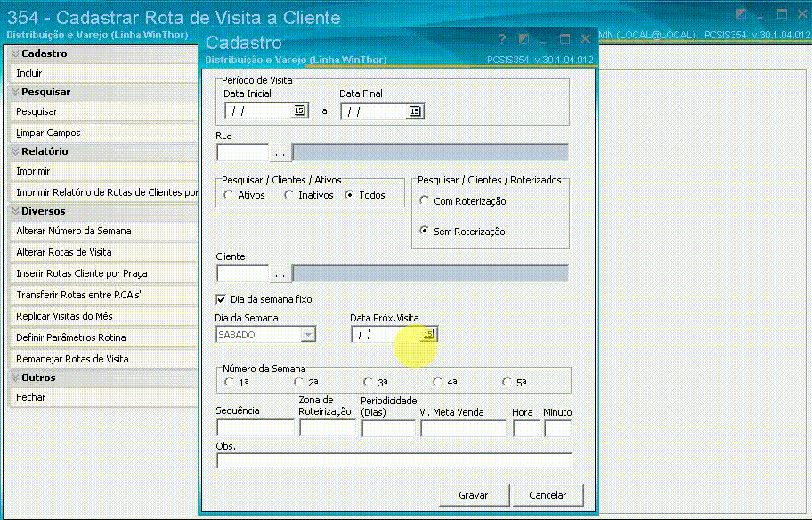Image resolution: width=812 pixels, height=520 pixels.
Task: Collapse the Diversos section in sidebar
Action: (15, 211)
